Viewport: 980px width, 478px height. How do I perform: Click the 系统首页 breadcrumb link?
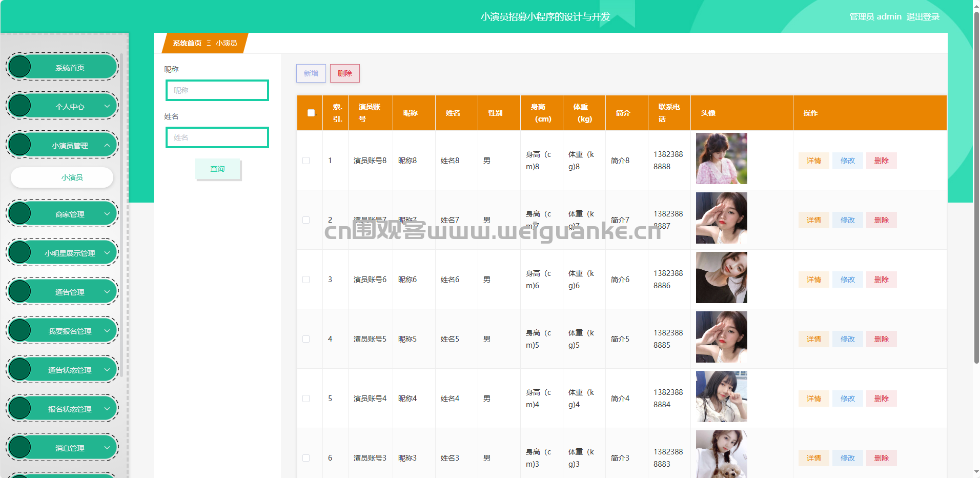pos(187,43)
